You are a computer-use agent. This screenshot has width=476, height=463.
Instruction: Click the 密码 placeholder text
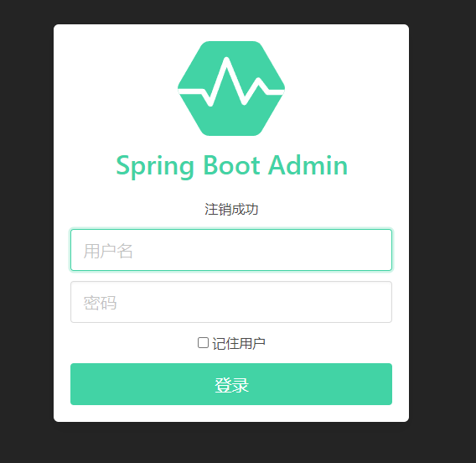[100, 303]
